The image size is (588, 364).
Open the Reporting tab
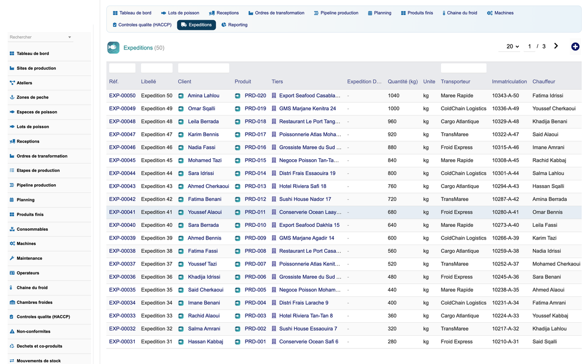coord(235,24)
